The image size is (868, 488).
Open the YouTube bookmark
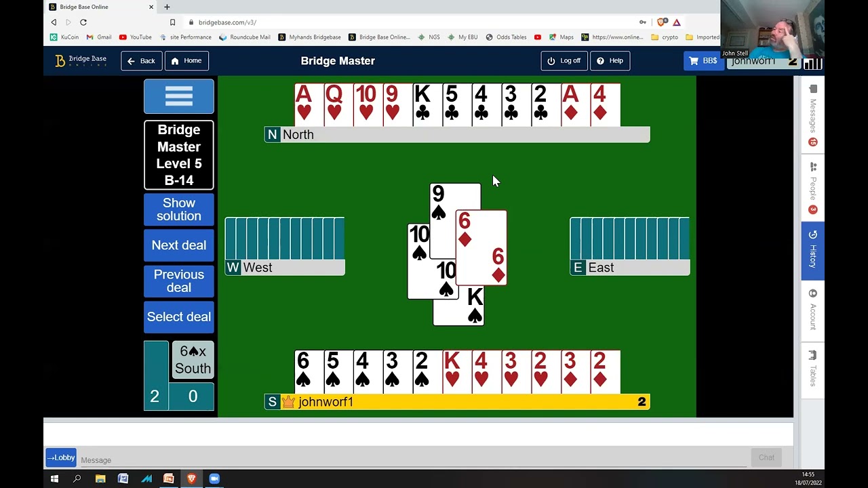point(136,37)
